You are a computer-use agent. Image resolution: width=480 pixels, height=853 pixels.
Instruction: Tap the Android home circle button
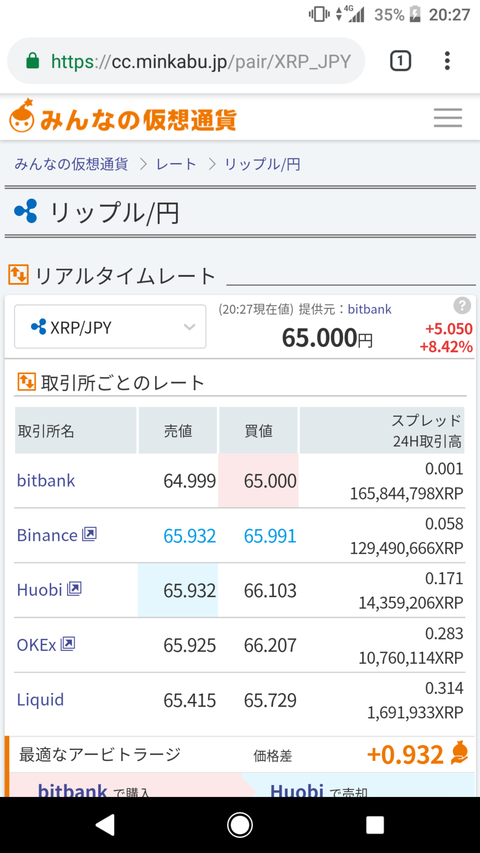239,825
